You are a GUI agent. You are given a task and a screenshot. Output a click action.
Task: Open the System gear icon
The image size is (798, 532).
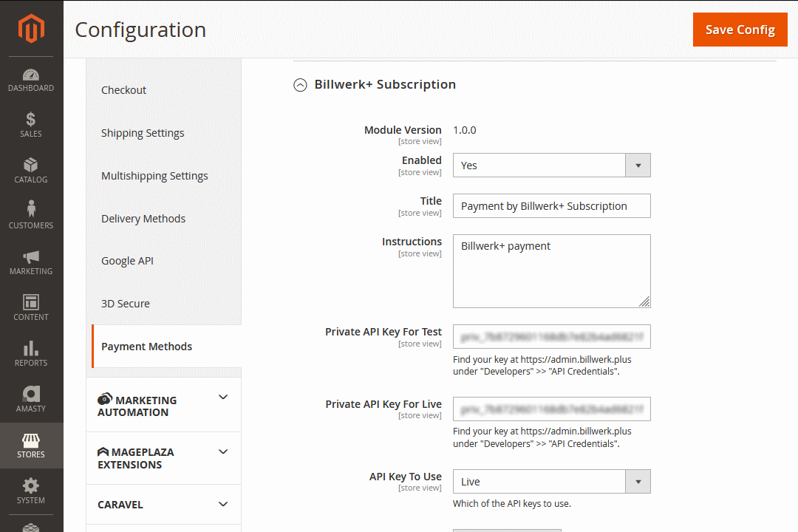pos(31,485)
